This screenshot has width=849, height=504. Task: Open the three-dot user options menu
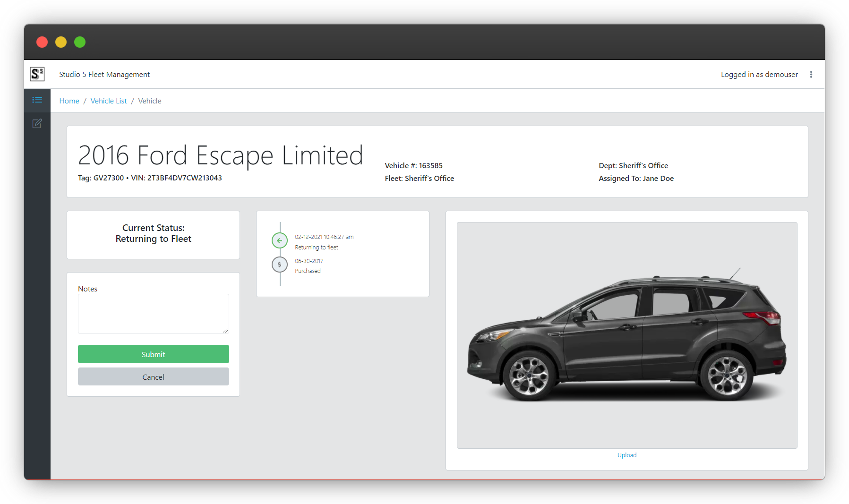811,75
